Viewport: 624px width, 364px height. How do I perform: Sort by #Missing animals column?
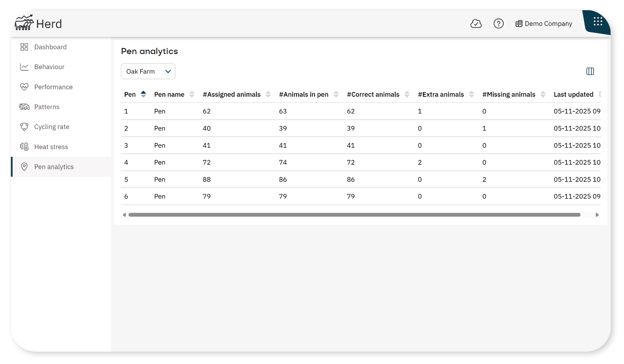(x=543, y=94)
